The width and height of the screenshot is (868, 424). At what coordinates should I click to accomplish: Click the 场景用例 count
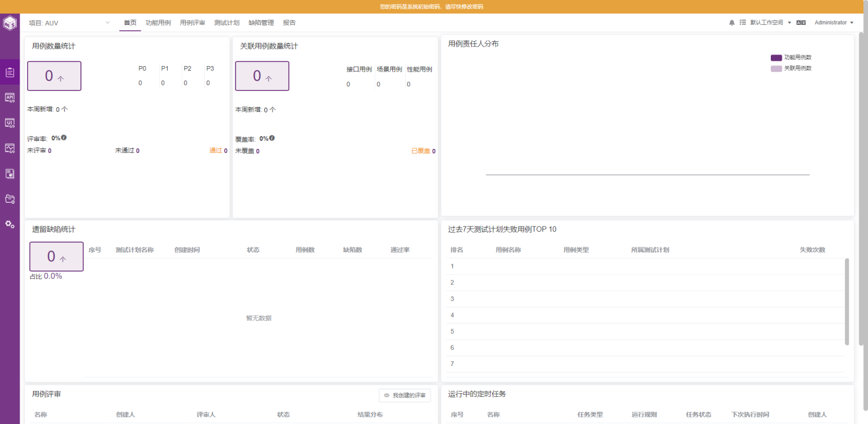point(378,84)
